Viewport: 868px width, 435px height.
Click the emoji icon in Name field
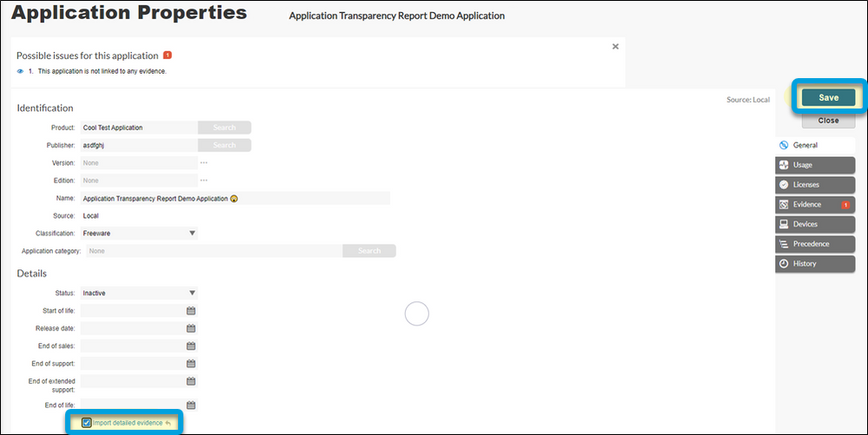click(235, 198)
